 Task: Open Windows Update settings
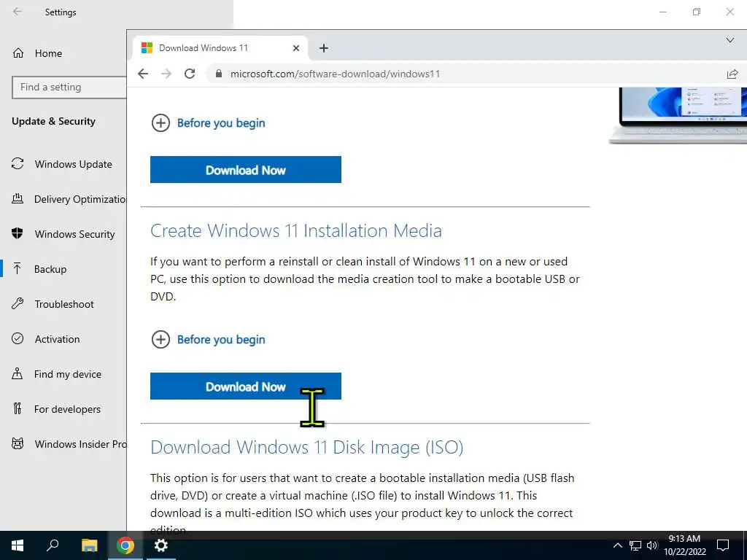tap(63, 164)
